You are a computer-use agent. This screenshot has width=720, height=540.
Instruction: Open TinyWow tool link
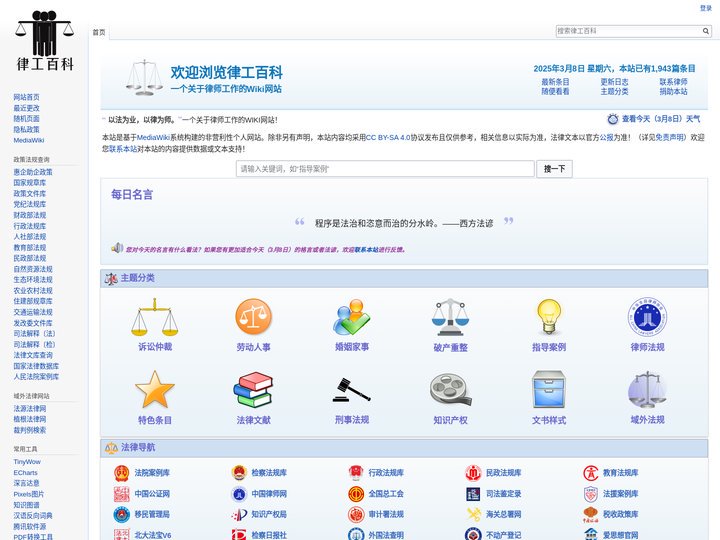(27, 461)
